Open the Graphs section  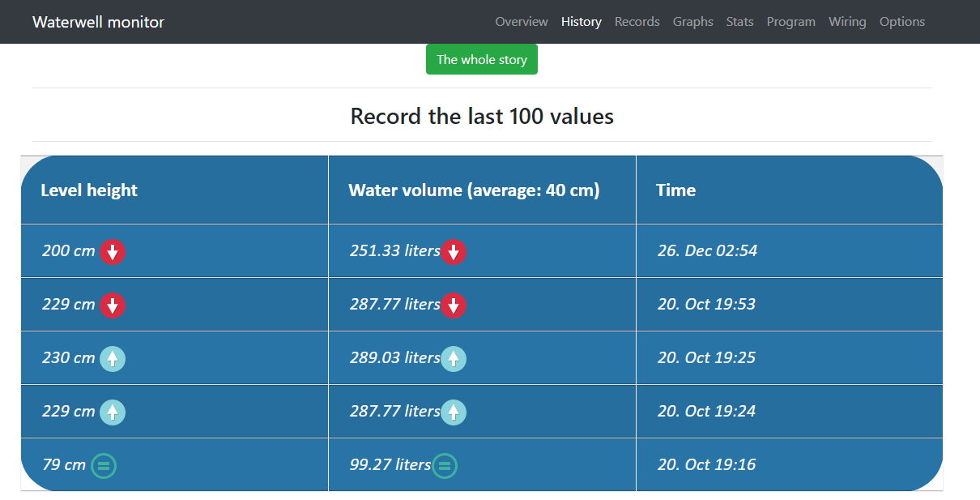pyautogui.click(x=692, y=22)
